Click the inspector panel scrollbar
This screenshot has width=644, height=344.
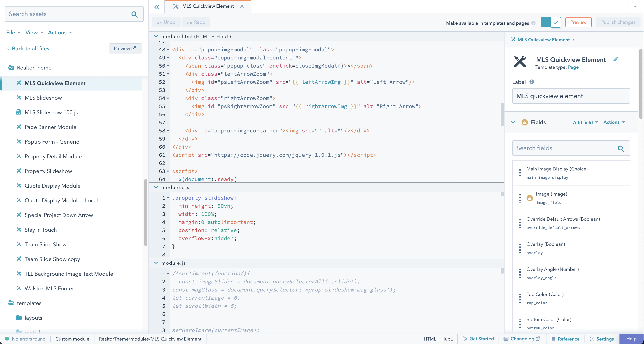coord(641,84)
